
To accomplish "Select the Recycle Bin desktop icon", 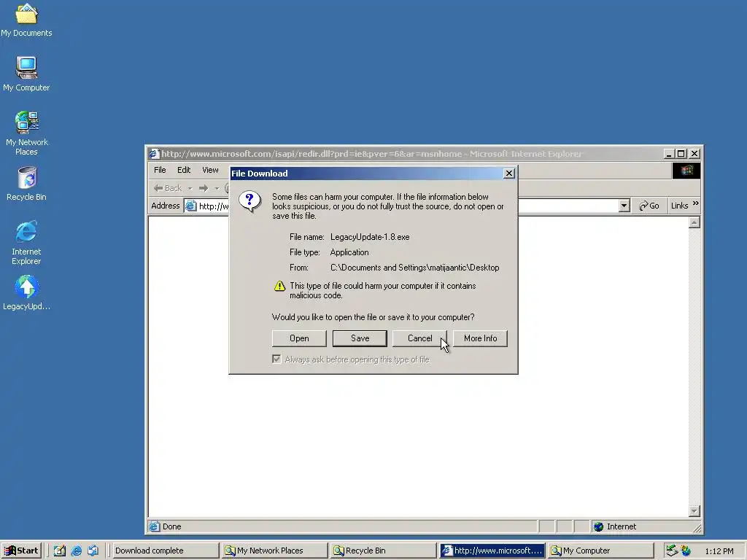I will pos(26,183).
